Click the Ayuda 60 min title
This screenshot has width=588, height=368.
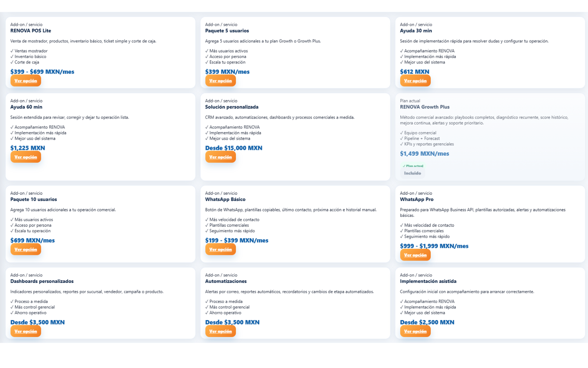tap(26, 107)
